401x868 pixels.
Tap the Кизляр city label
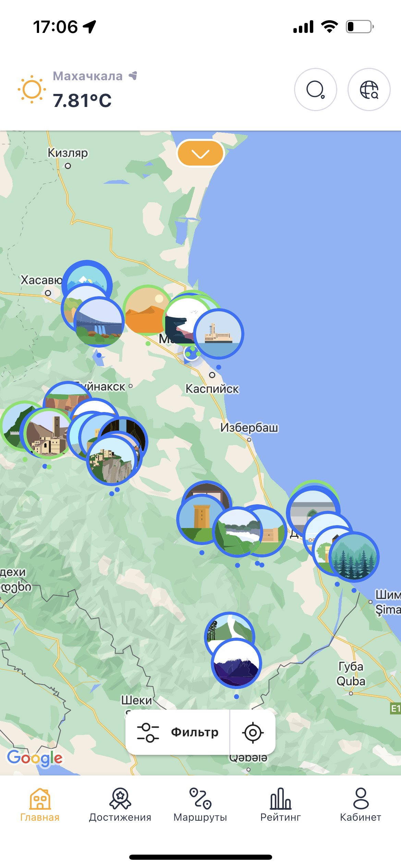pyautogui.click(x=68, y=153)
